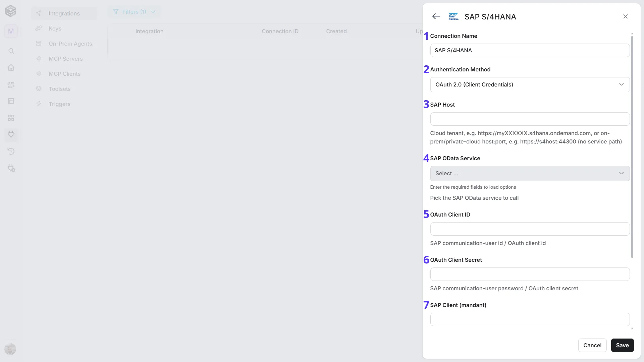Click the panel's vertical scrollbar
Screen dimensions: 644x362
[632, 146]
